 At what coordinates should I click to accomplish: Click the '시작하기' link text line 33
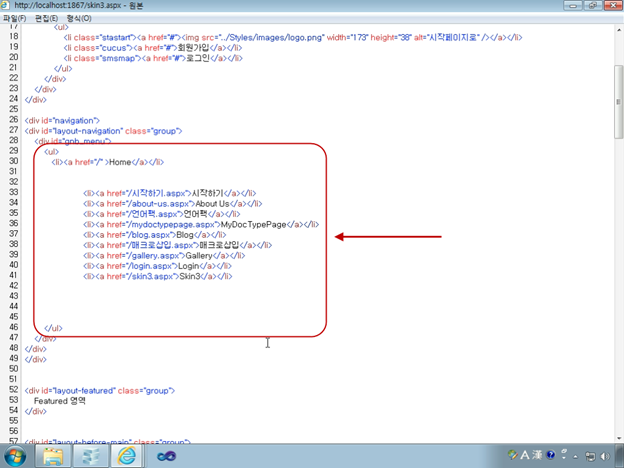coord(208,193)
